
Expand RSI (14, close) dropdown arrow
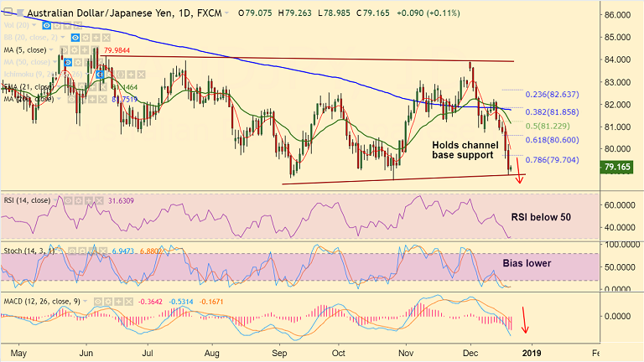click(55, 201)
